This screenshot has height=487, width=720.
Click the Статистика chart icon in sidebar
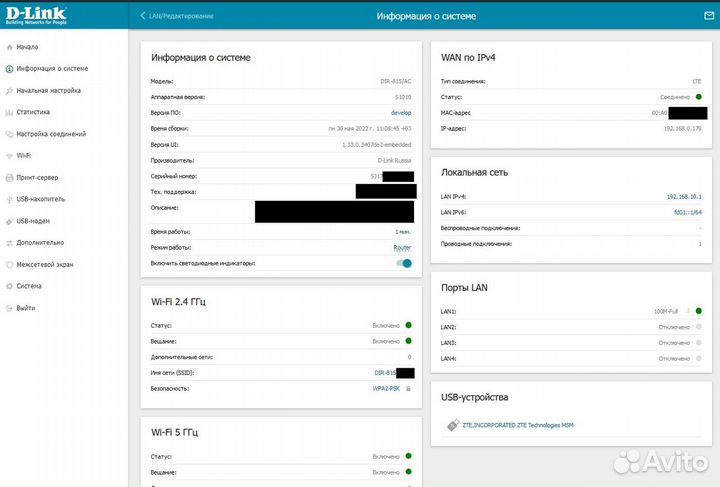(9, 112)
